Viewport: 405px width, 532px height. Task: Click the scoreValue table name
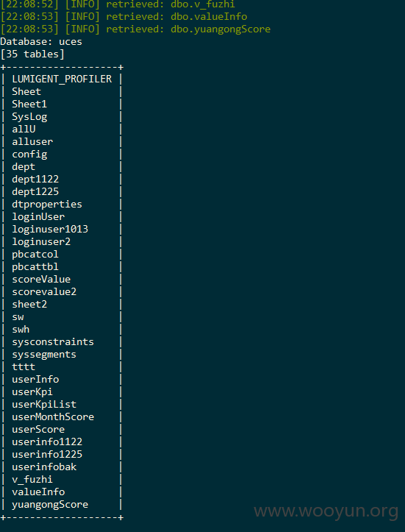point(41,279)
